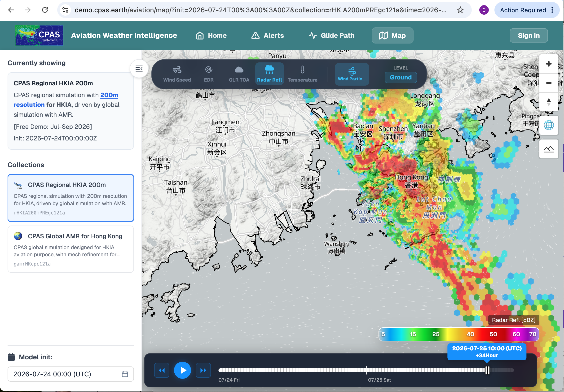
Task: Collapse the sidebar panel toggle
Action: click(139, 69)
